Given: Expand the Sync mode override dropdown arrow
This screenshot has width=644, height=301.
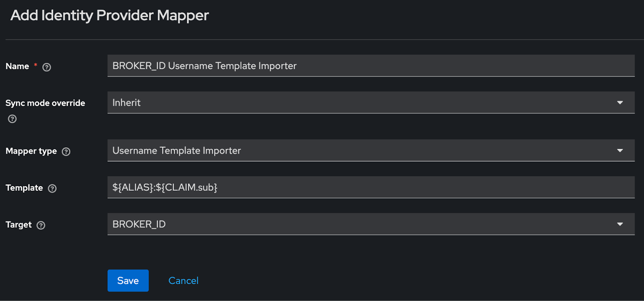Looking at the screenshot, I should [620, 103].
